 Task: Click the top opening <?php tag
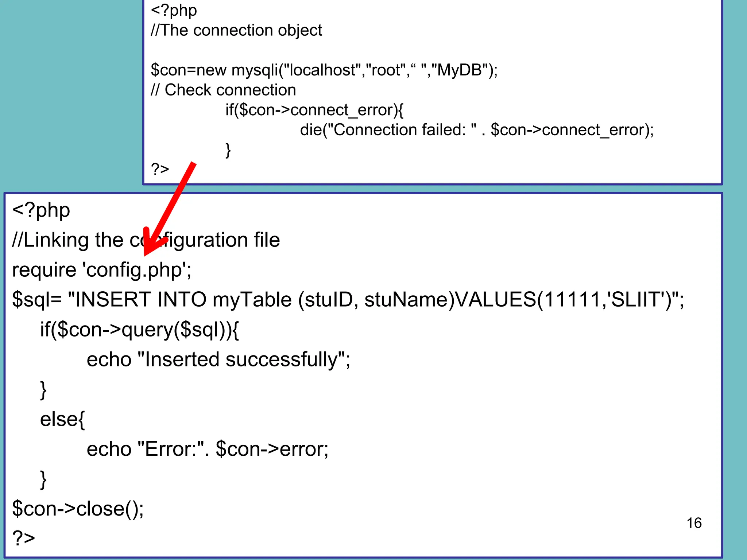tap(174, 10)
